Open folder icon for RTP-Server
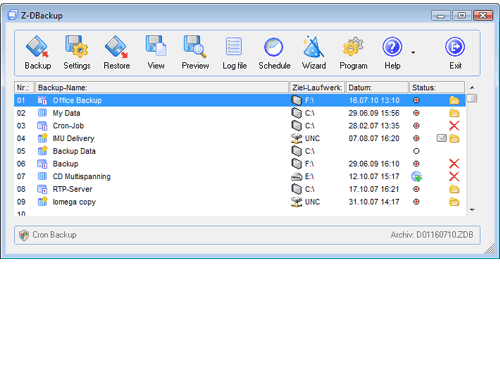This screenshot has width=500, height=370. pyautogui.click(x=454, y=189)
